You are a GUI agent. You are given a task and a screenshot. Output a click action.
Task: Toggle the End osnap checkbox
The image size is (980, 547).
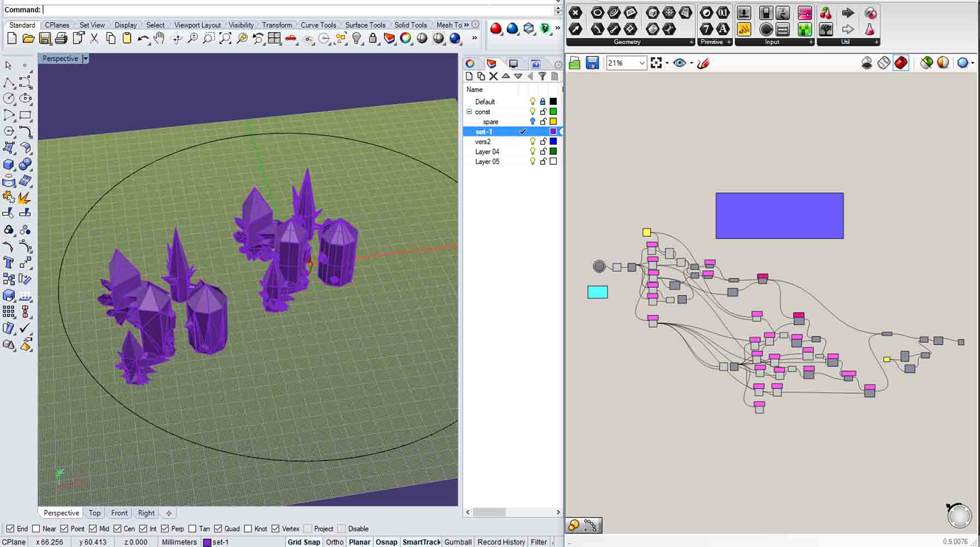tap(10, 528)
